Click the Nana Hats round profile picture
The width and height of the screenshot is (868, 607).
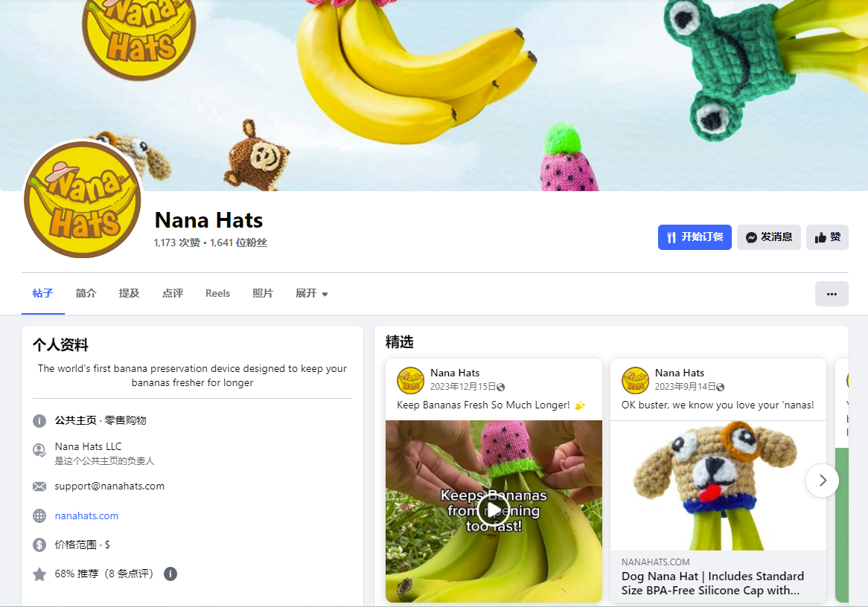pyautogui.click(x=83, y=199)
